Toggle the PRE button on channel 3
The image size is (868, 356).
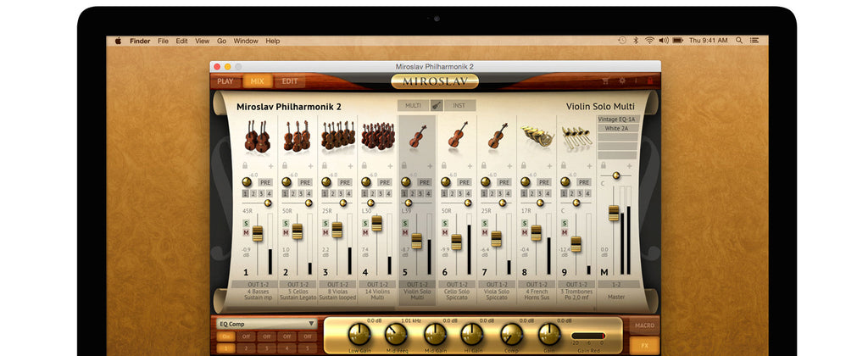pos(344,182)
